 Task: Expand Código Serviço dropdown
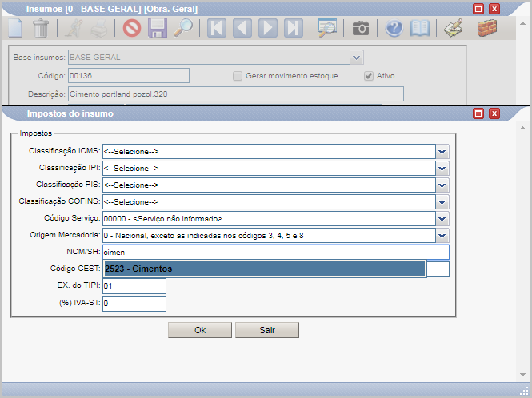(442, 219)
